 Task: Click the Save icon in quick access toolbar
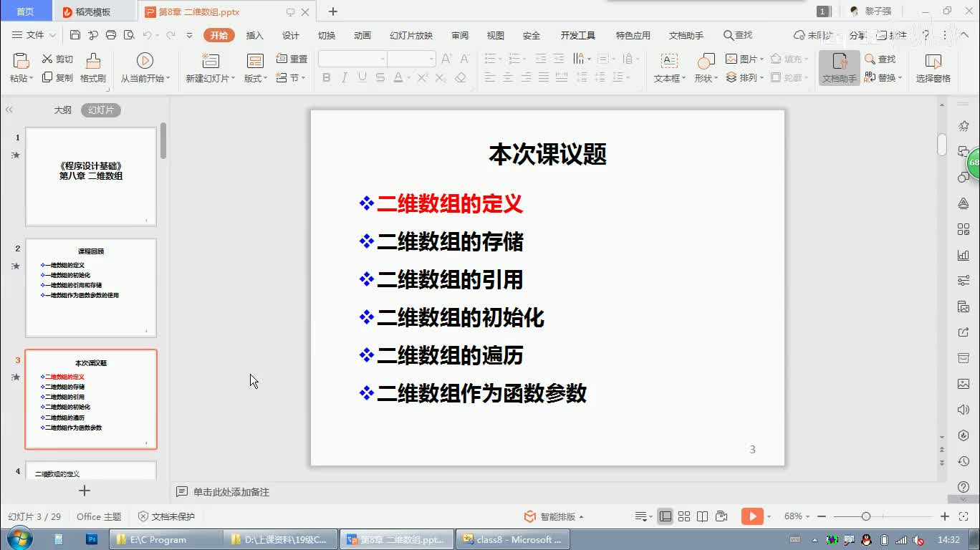(75, 35)
